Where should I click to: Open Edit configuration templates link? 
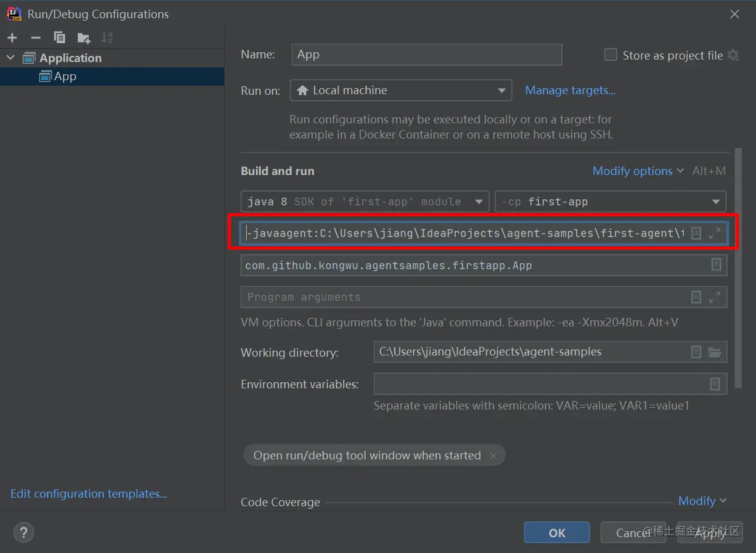[89, 494]
